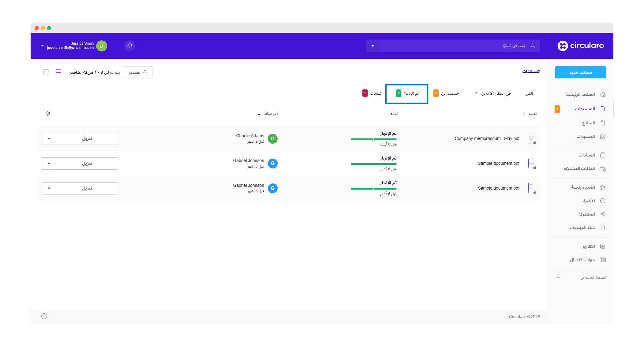The height and width of the screenshot is (347, 644).
Task: Click the new document button
Action: [580, 72]
